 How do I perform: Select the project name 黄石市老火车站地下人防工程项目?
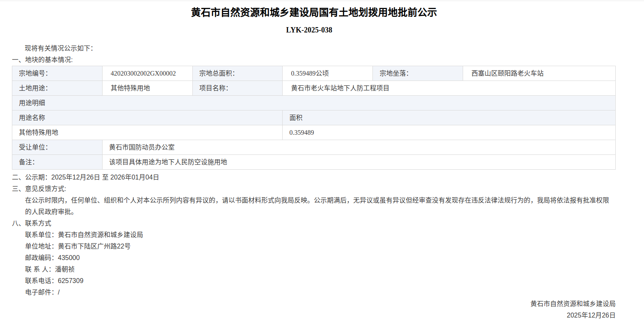click(340, 88)
